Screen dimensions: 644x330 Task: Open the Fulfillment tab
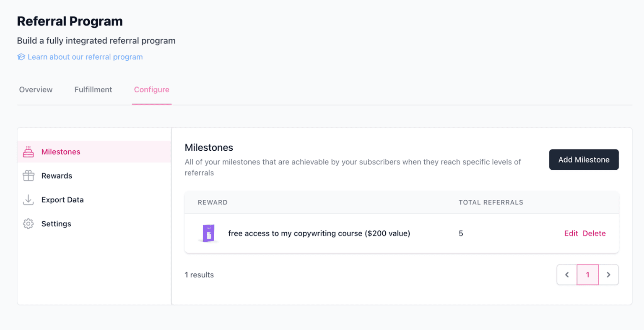[x=93, y=90]
